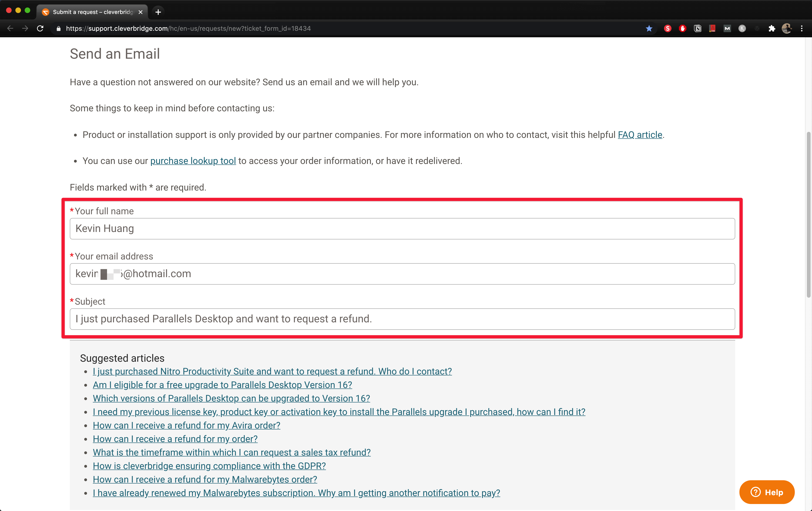Image resolution: width=812 pixels, height=511 pixels.
Task: Click the gray M extension icon
Action: coord(727,29)
